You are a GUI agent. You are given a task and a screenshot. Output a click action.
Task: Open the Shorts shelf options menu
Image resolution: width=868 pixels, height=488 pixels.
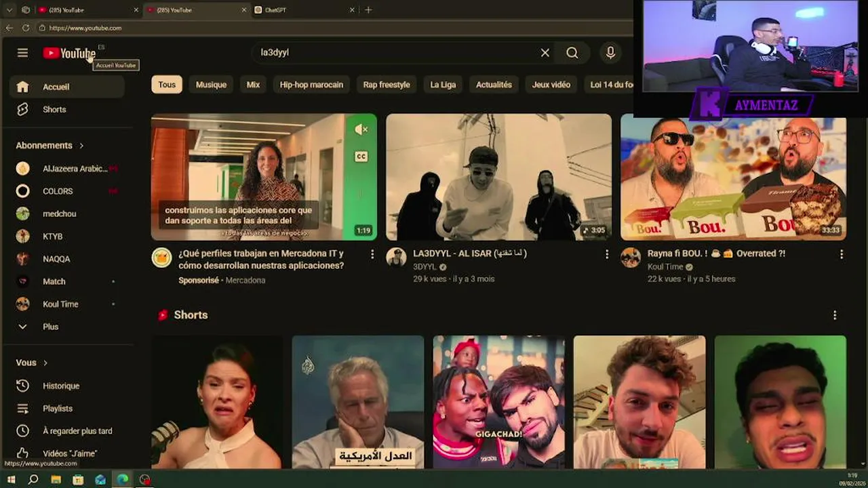(x=835, y=315)
